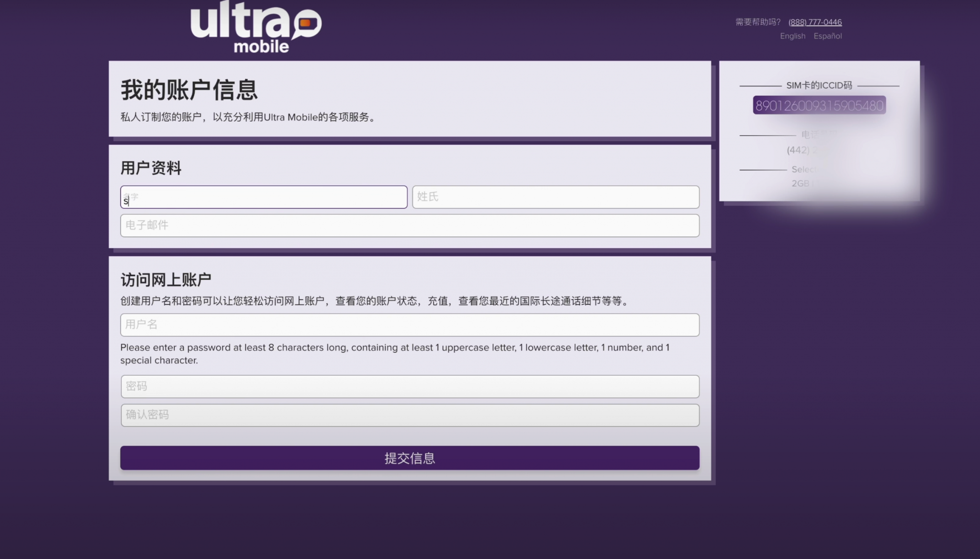
Task: Click the SIM卡的ICCID码 label
Action: coord(819,86)
